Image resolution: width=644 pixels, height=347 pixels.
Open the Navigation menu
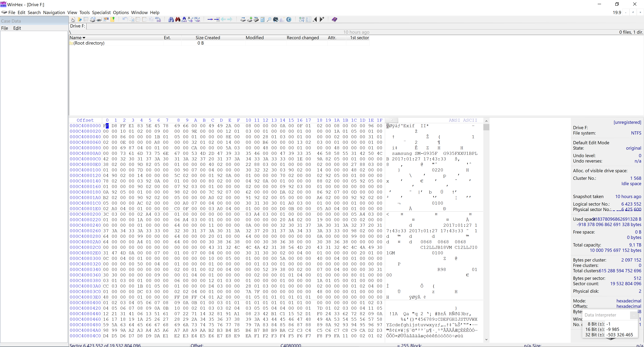click(54, 13)
